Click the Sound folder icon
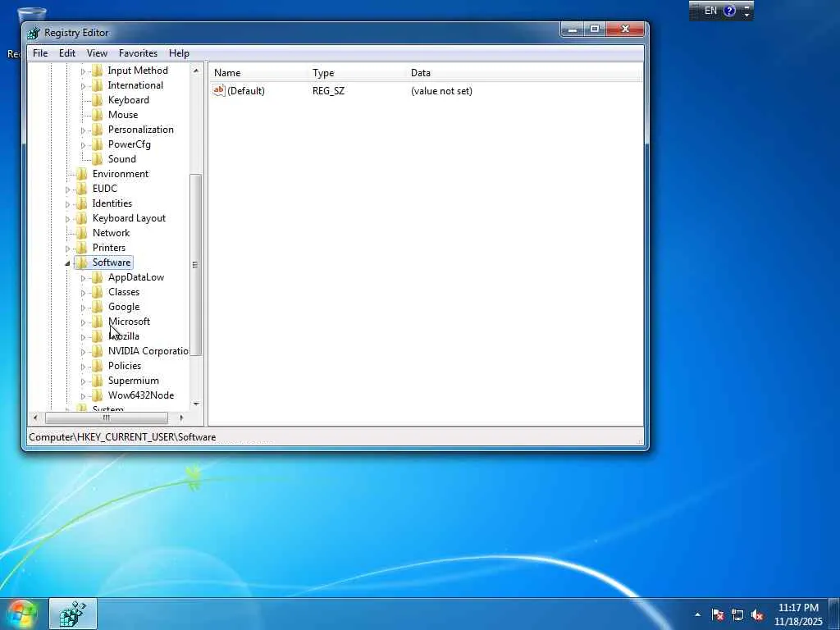840x630 pixels. tap(98, 158)
